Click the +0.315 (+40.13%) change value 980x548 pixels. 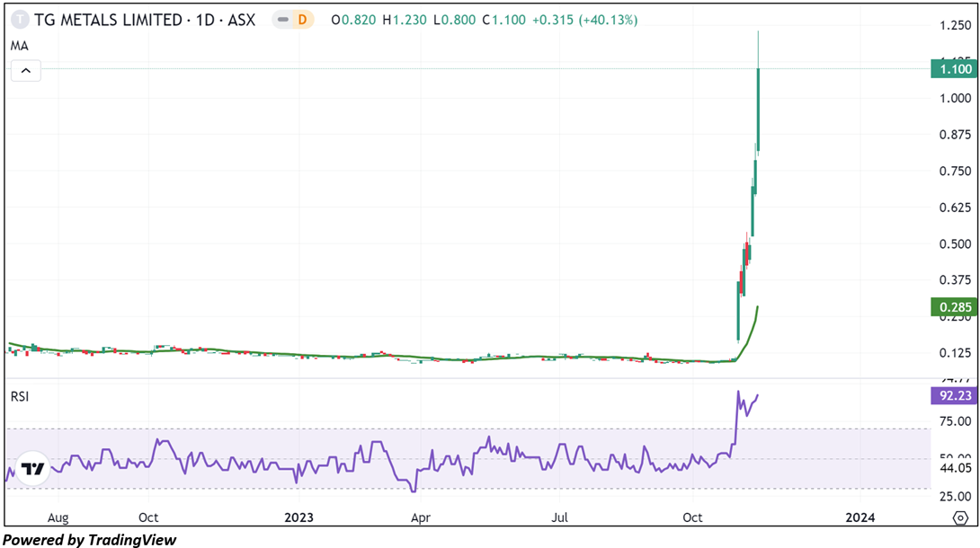pyautogui.click(x=585, y=20)
